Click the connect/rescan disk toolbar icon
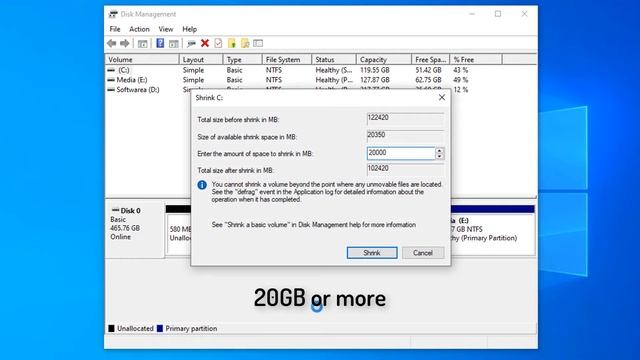Screen dimensions: 640x360 point(191,43)
